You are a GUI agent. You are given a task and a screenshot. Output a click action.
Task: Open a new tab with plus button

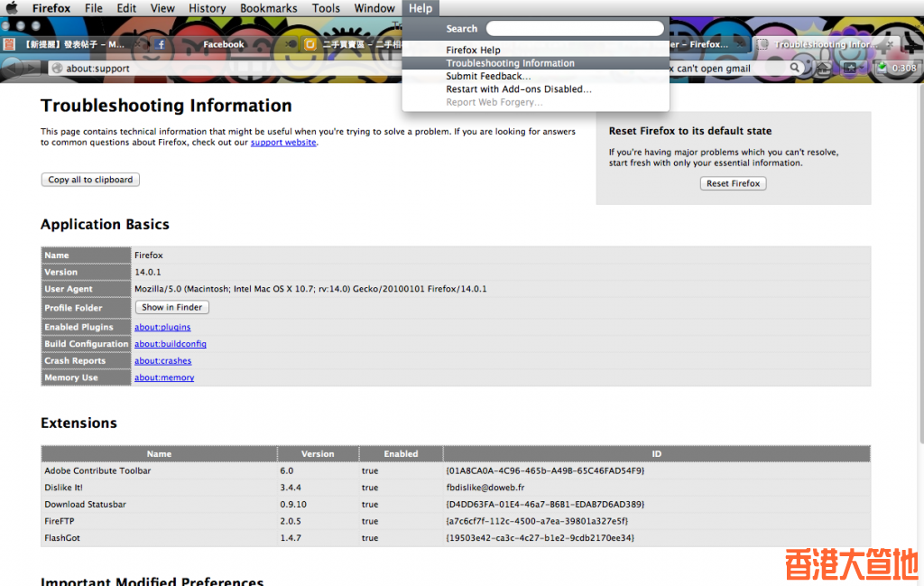point(913,43)
